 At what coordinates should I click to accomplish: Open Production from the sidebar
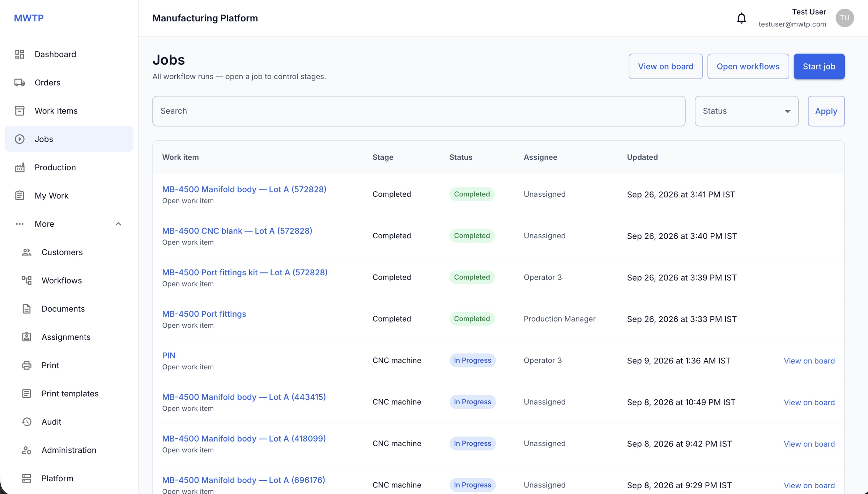coord(69,167)
